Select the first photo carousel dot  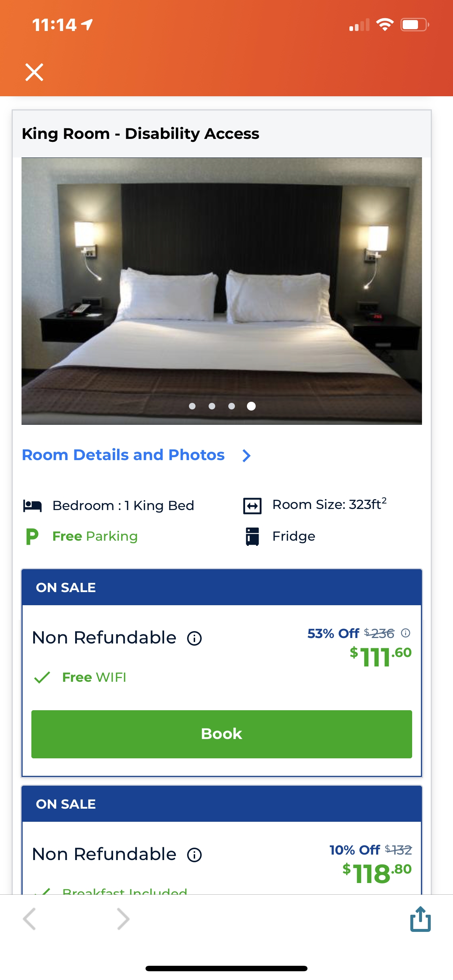point(192,406)
